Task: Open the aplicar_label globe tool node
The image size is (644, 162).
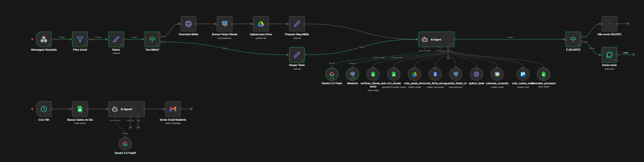Action: click(477, 74)
